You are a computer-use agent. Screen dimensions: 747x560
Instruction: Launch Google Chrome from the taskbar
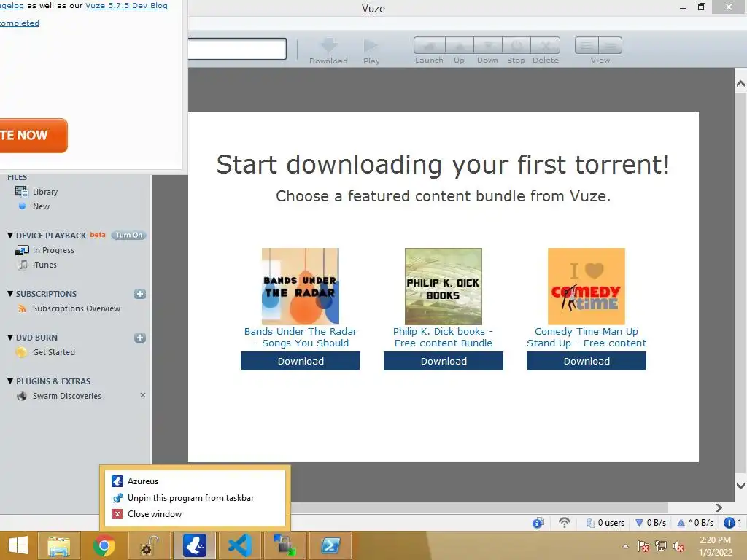[x=104, y=545]
